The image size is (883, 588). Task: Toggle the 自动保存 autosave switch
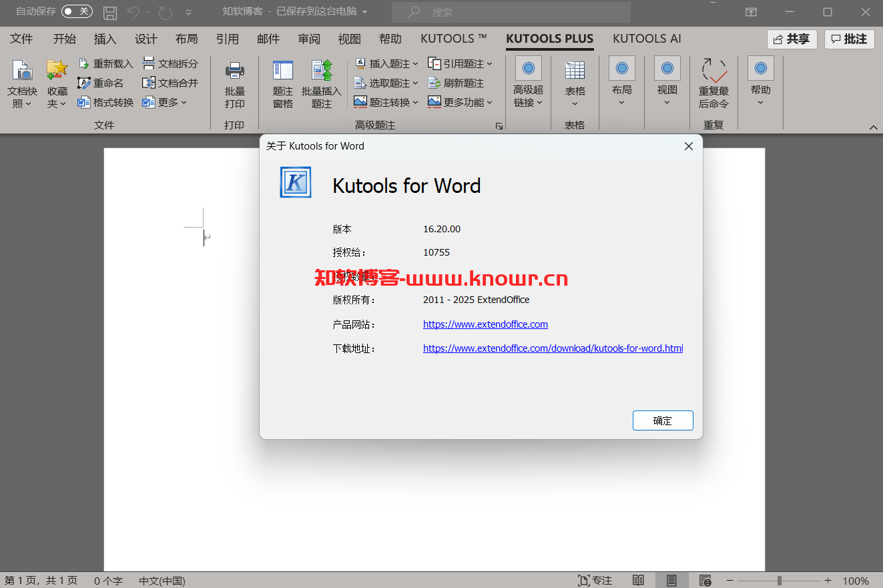[77, 11]
